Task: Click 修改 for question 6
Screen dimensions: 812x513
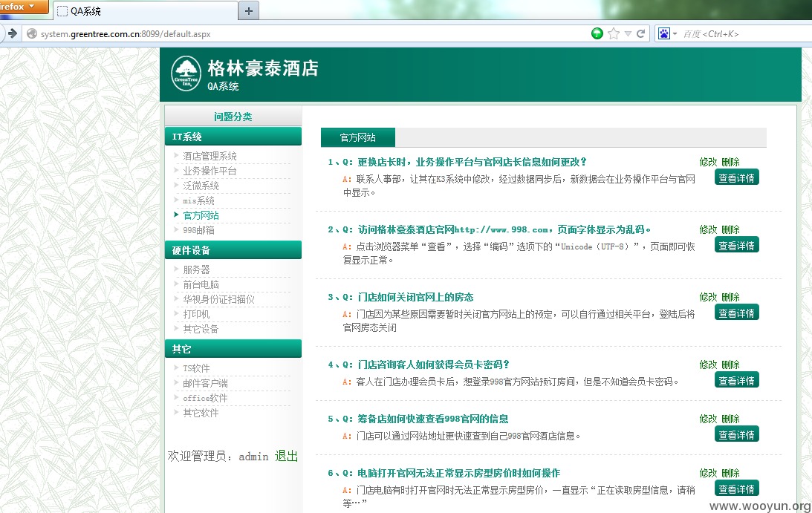Action: (x=709, y=473)
